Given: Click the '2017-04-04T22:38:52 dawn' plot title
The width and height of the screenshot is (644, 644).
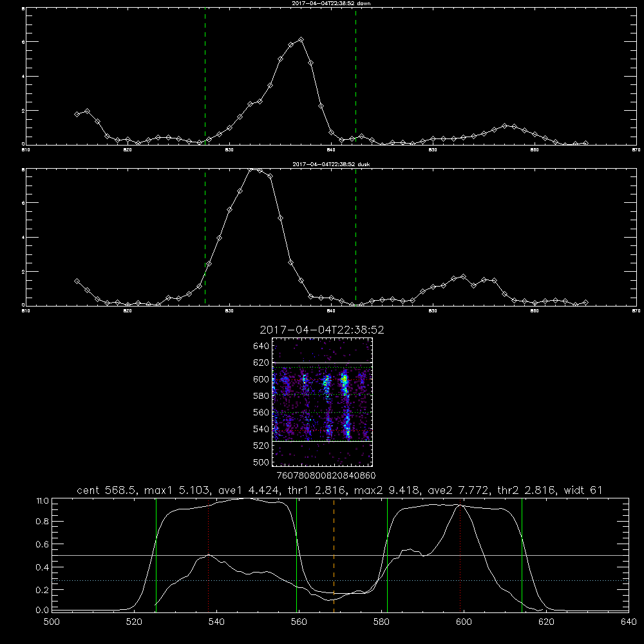Looking at the screenshot, I should (x=331, y=3).
